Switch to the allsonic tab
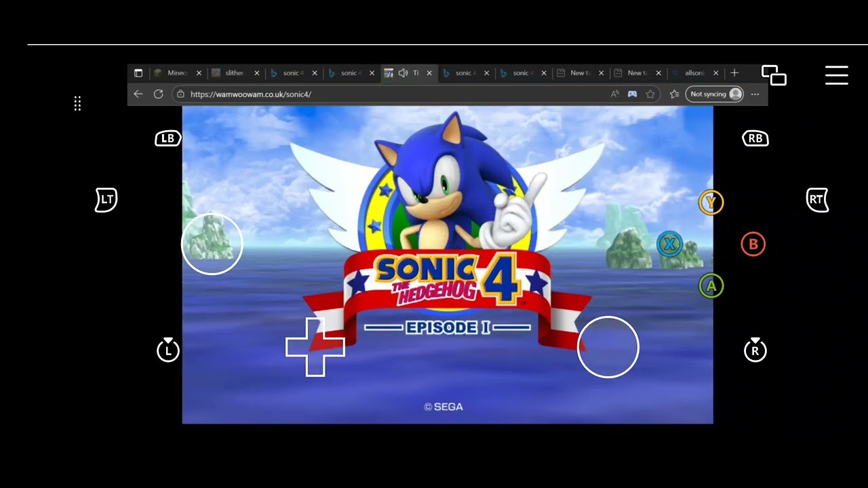 694,73
